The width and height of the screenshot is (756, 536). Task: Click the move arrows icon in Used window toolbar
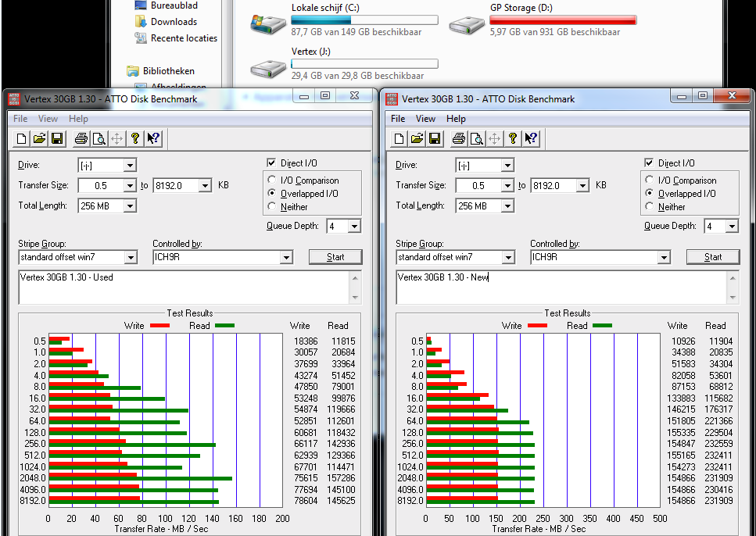pos(116,139)
